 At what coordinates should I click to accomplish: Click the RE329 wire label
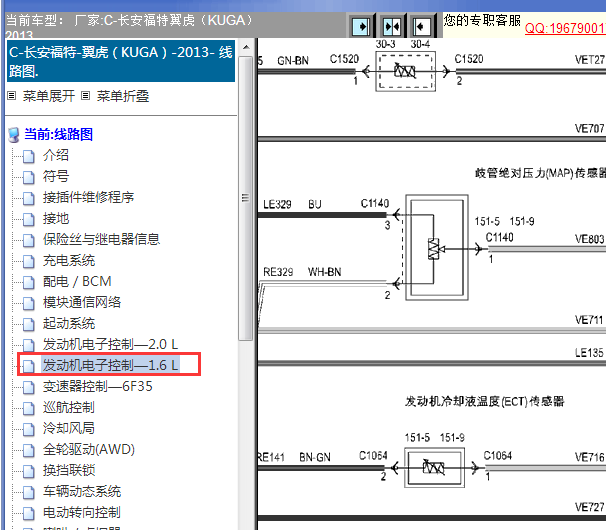point(278,272)
